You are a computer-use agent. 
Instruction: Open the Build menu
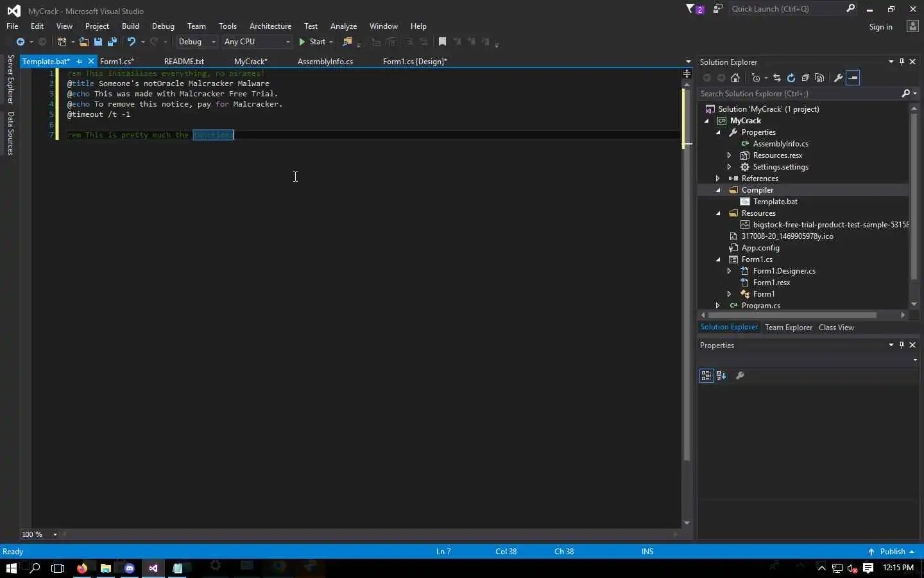[x=130, y=26]
